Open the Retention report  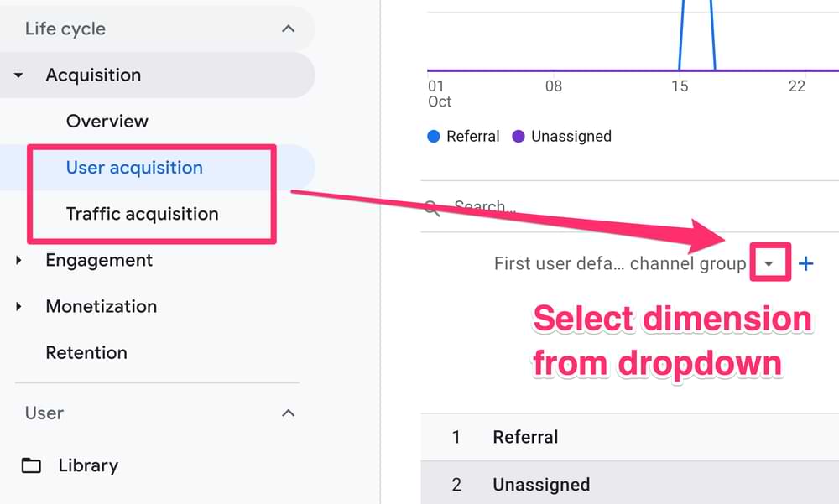coord(86,352)
